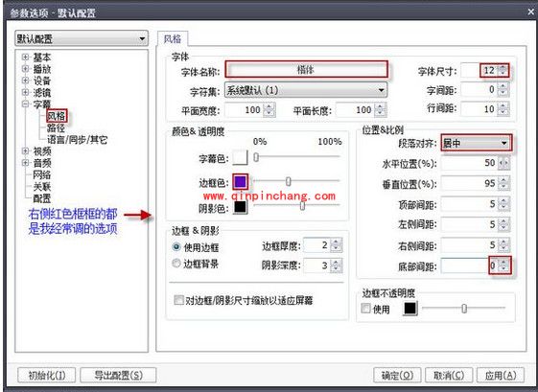
Task: Click the 字体尺寸 spinner arrows
Action: coord(503,70)
